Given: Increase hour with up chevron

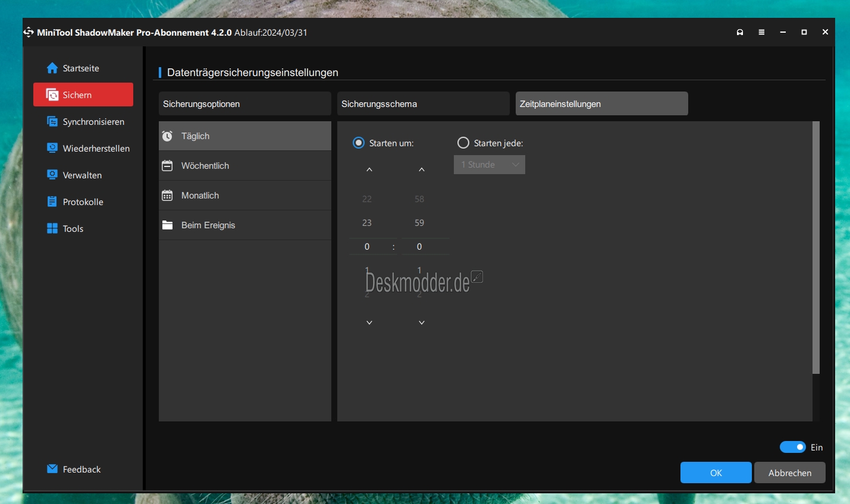Looking at the screenshot, I should click(x=369, y=169).
